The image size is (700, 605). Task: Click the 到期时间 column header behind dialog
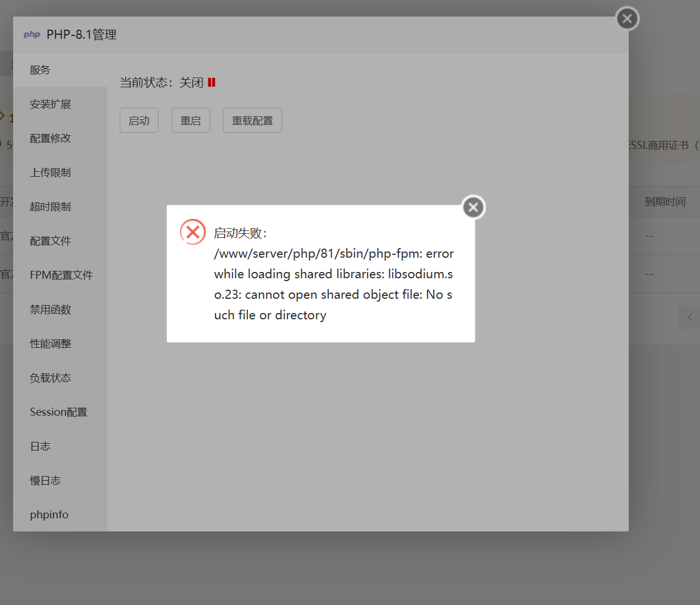click(665, 202)
